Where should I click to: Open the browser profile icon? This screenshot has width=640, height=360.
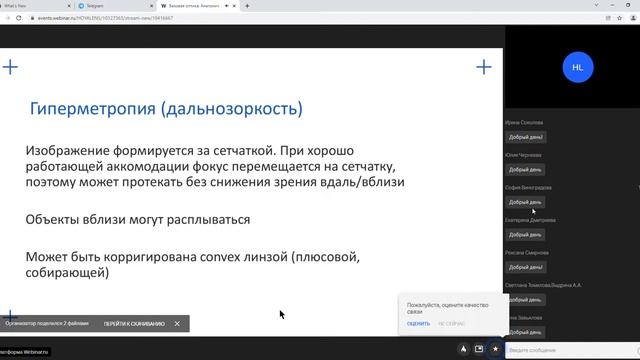[633, 18]
